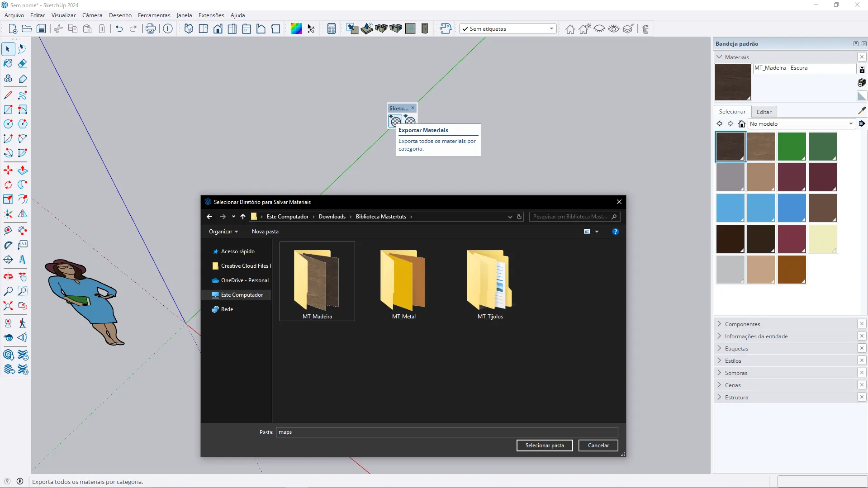The image size is (868, 488).
Task: Open the Sem etiquetas tag dropdown
Action: click(x=508, y=29)
